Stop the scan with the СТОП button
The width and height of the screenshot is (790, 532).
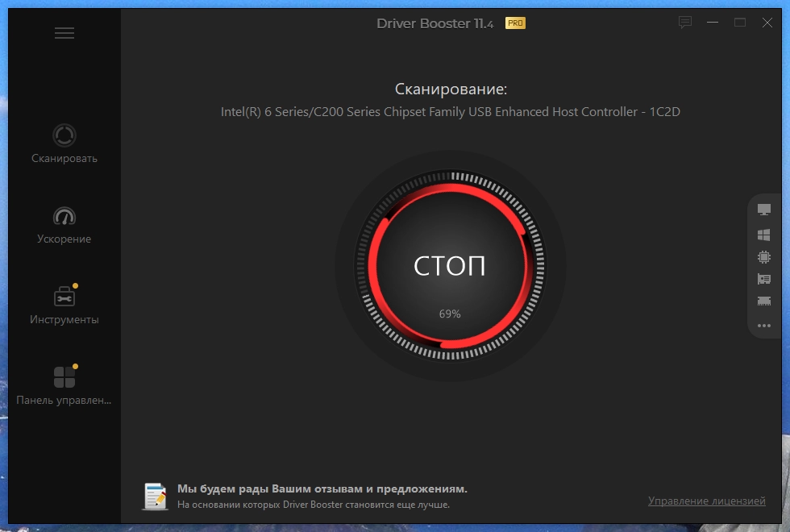450,266
